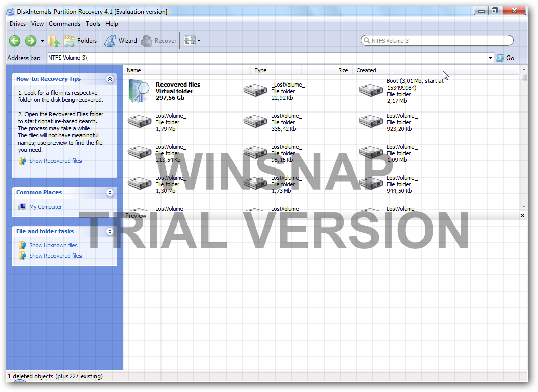Open the navigation history dropdown arrow
Viewport: 538px width, 392px height.
pos(43,41)
